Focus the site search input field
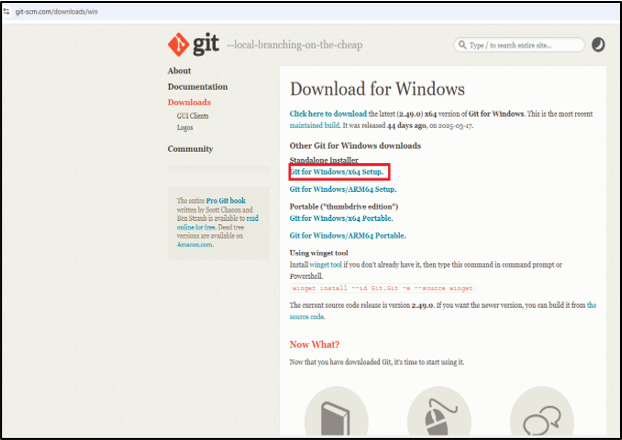The height and width of the screenshot is (440, 622). click(x=525, y=45)
